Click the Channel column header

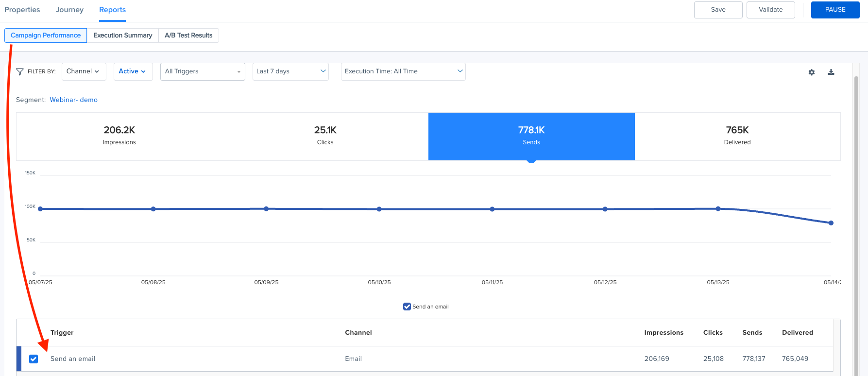click(358, 333)
